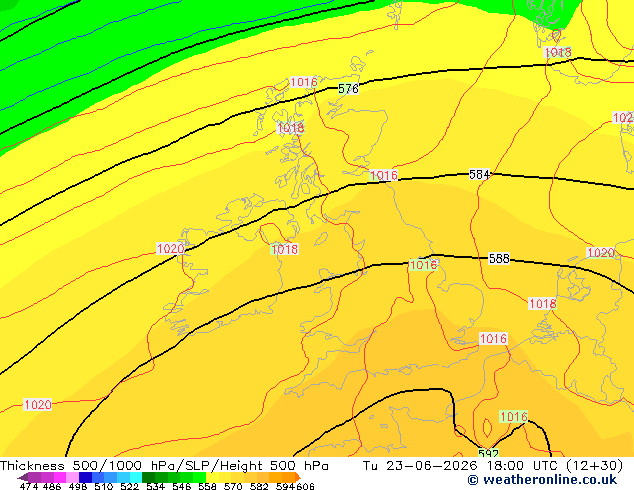The width and height of the screenshot is (634, 490).
Task: Pick the dark green swatch above 534
Action: [148, 477]
